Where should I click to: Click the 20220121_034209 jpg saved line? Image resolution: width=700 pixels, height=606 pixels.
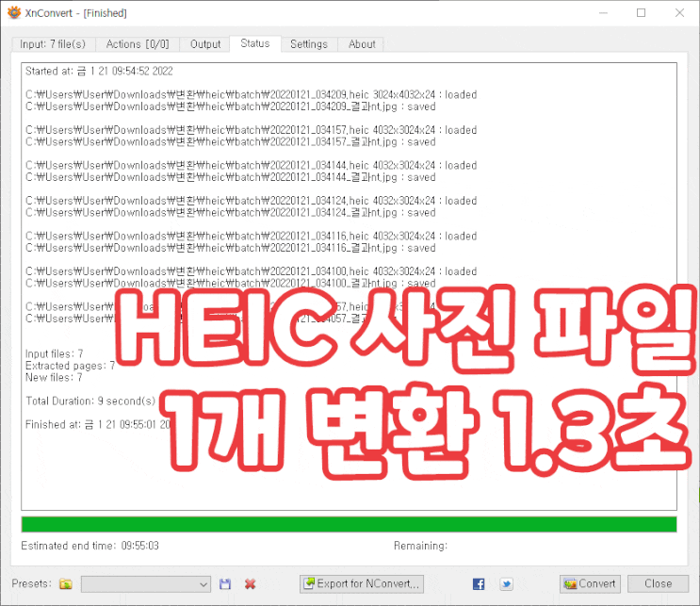tap(231, 106)
